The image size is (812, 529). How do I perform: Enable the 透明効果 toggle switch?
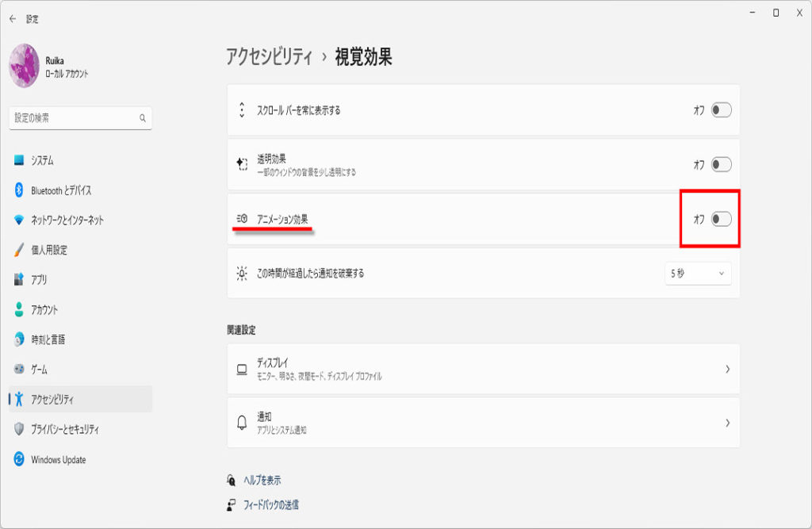[x=721, y=165]
